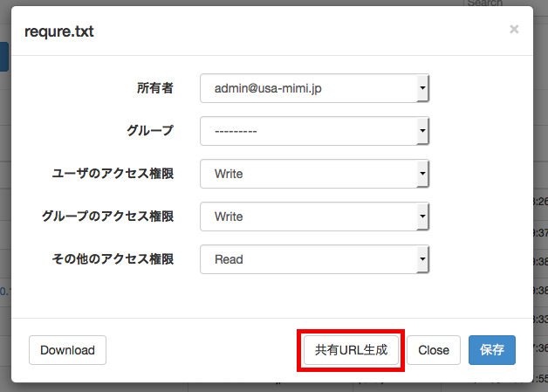Click the Close button

coord(434,350)
